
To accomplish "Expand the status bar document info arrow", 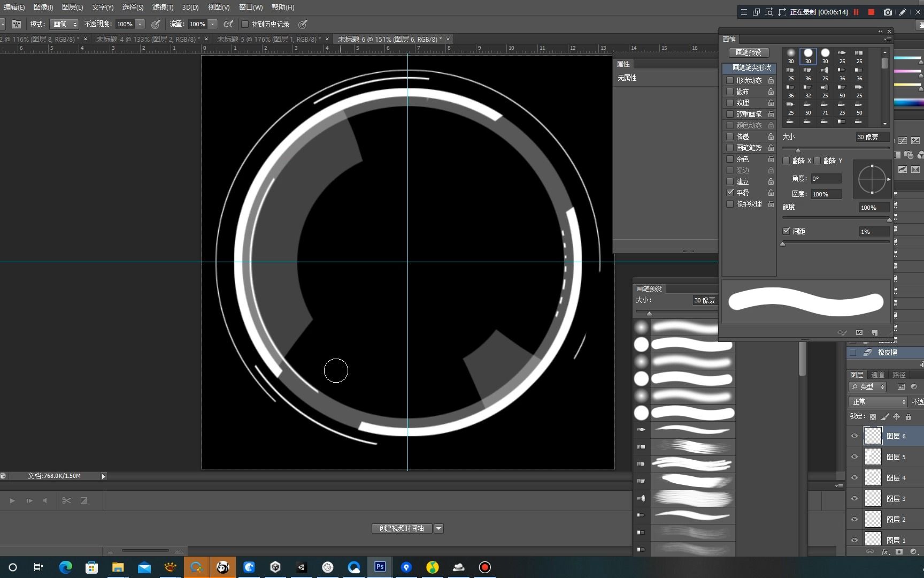I will (x=103, y=476).
